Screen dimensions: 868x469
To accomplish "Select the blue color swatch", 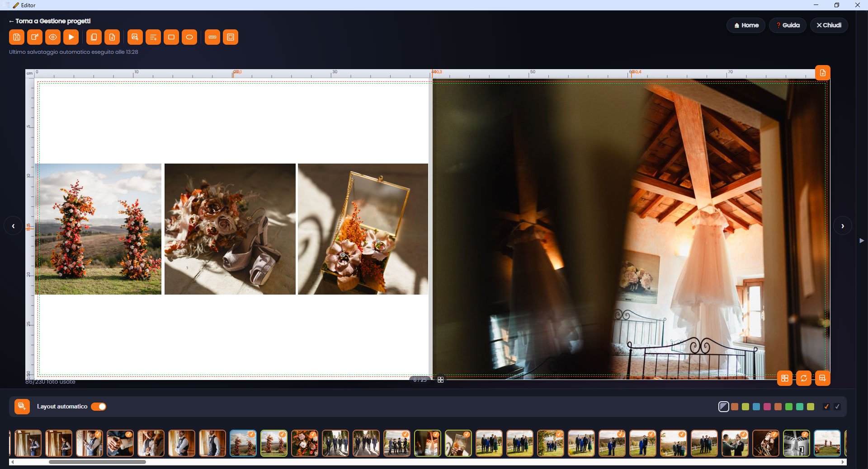I will tap(756, 407).
